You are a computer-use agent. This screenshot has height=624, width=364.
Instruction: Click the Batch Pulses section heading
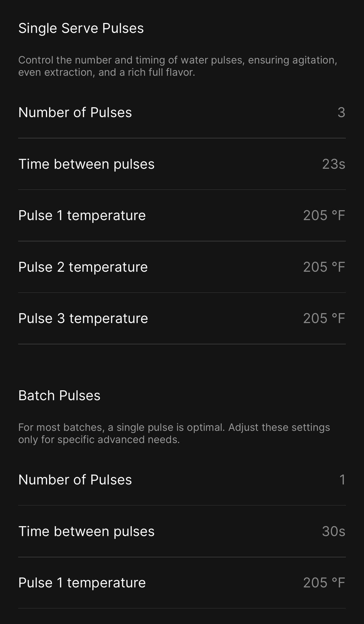click(59, 396)
